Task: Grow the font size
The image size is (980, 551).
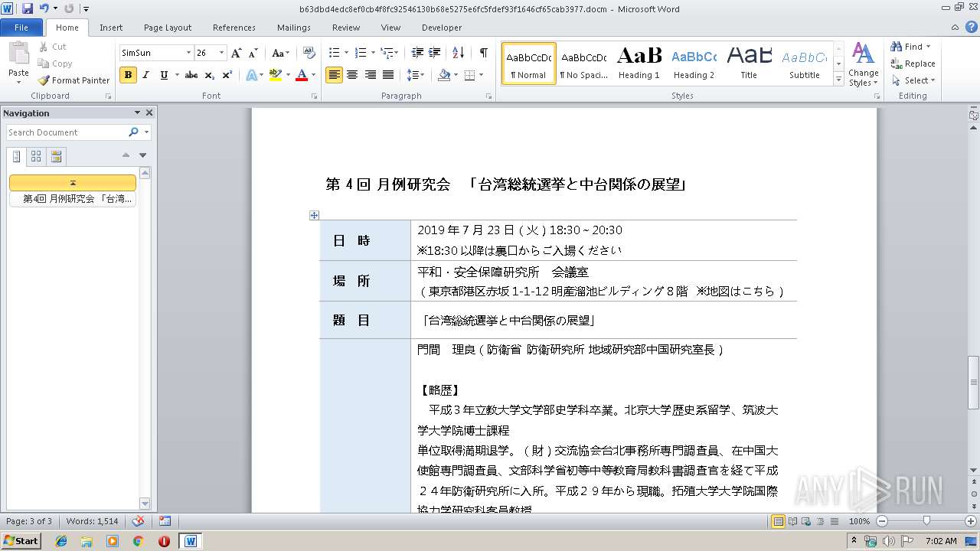Action: click(236, 53)
